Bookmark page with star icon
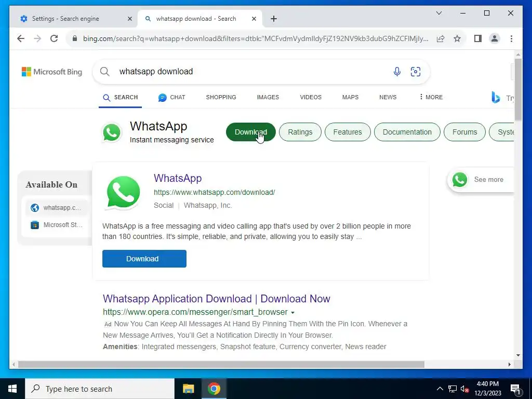 tap(457, 38)
